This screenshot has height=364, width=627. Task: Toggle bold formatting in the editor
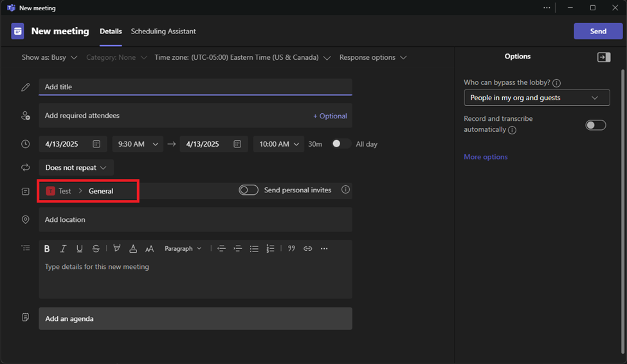coord(47,248)
